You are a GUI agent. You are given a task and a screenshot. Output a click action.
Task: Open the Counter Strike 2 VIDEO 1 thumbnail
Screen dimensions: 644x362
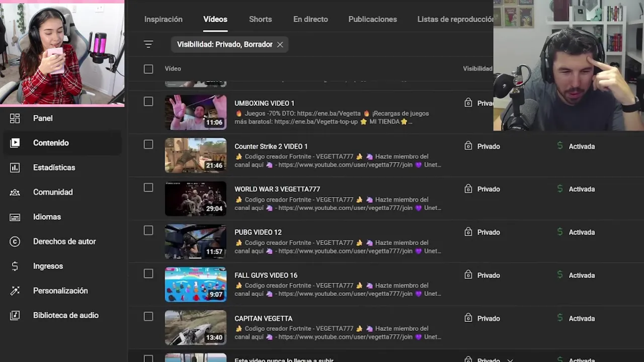196,155
